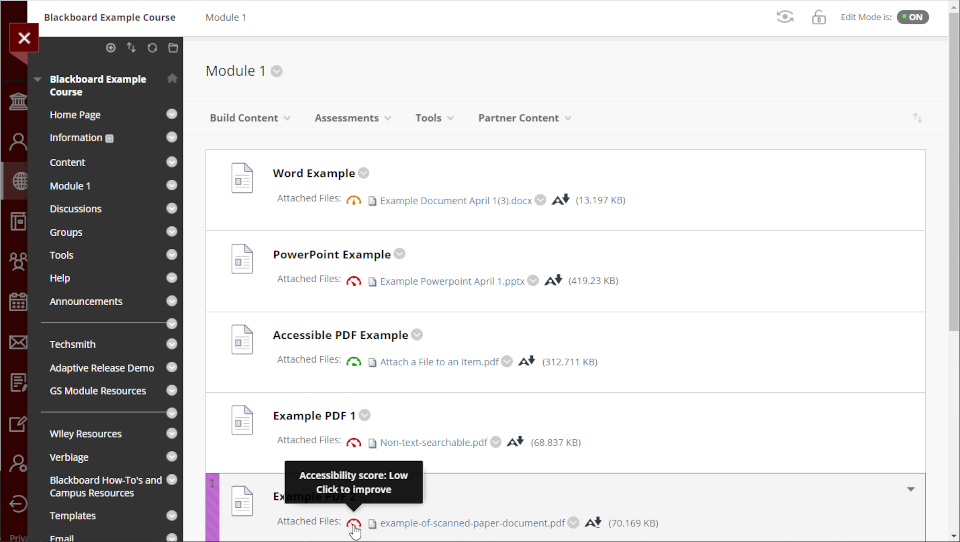Viewport: 960px width, 542px height.
Task: Click the green accessibility gauge for Accessible PDF
Action: [354, 362]
